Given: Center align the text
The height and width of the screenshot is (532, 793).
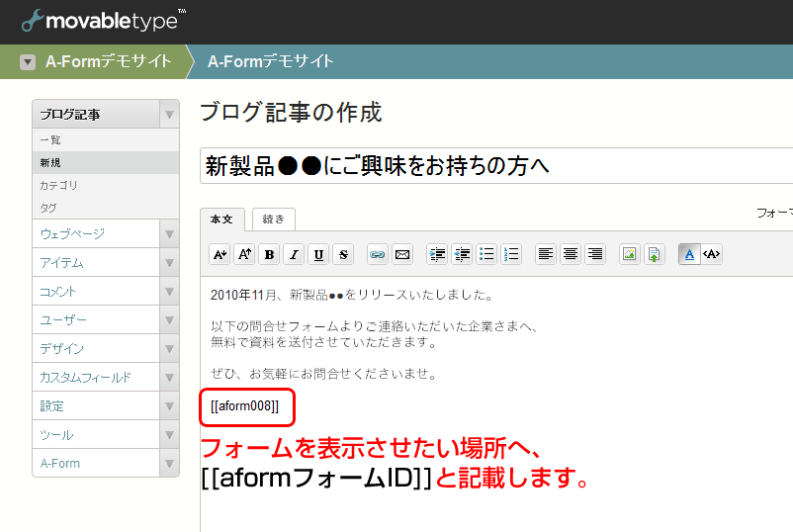Looking at the screenshot, I should point(570,254).
